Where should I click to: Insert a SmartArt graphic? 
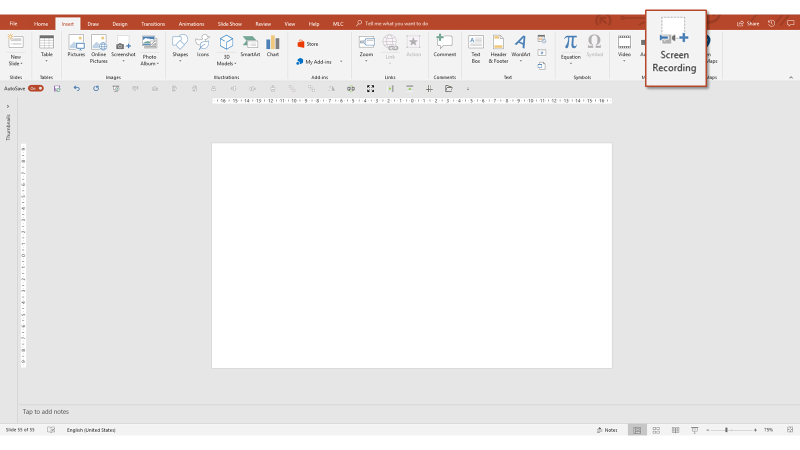[x=250, y=46]
